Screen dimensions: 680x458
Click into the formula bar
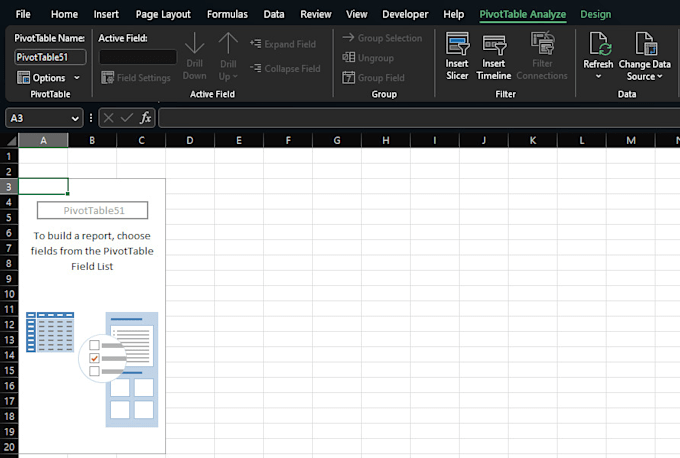[x=419, y=118]
